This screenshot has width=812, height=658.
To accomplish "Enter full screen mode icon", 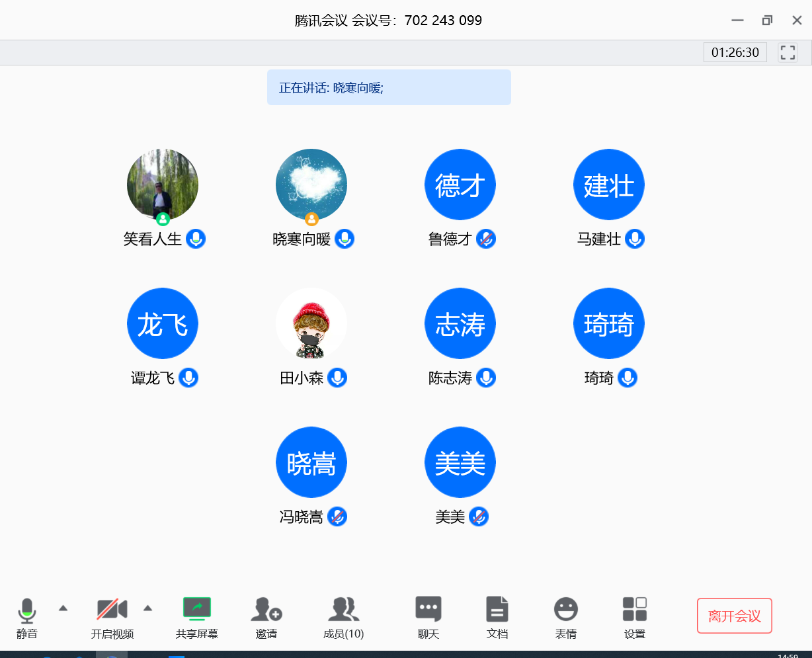I will pyautogui.click(x=788, y=52).
